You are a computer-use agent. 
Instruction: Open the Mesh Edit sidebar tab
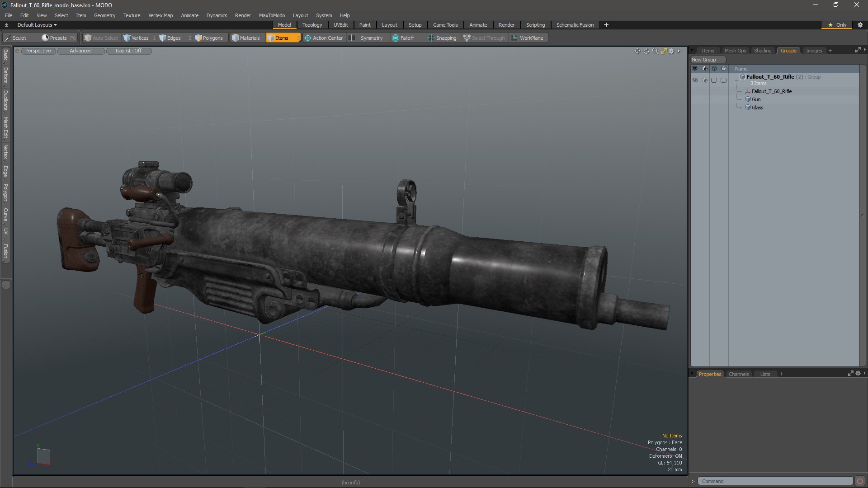[x=5, y=128]
